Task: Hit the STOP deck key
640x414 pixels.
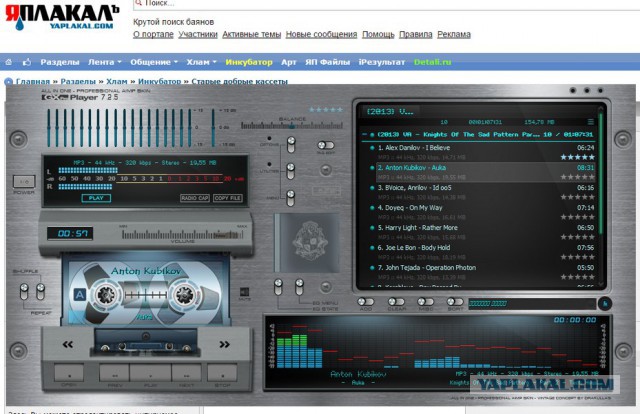Action: 222,373
